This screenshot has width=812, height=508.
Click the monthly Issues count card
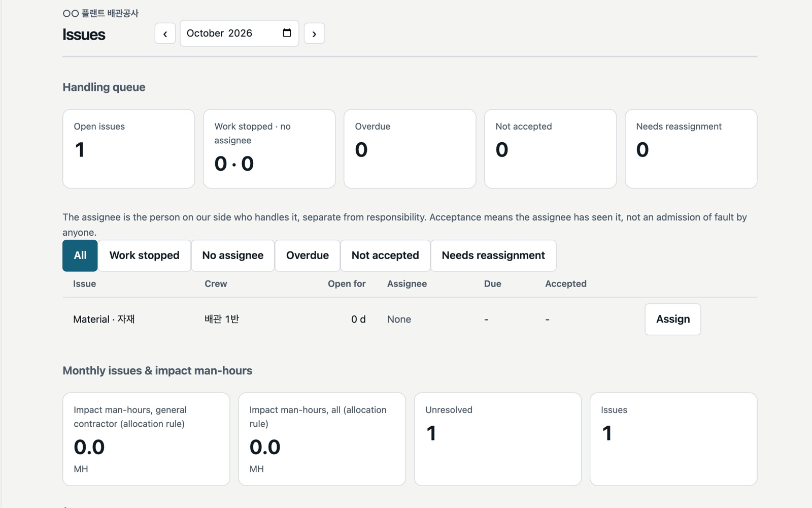pos(673,439)
